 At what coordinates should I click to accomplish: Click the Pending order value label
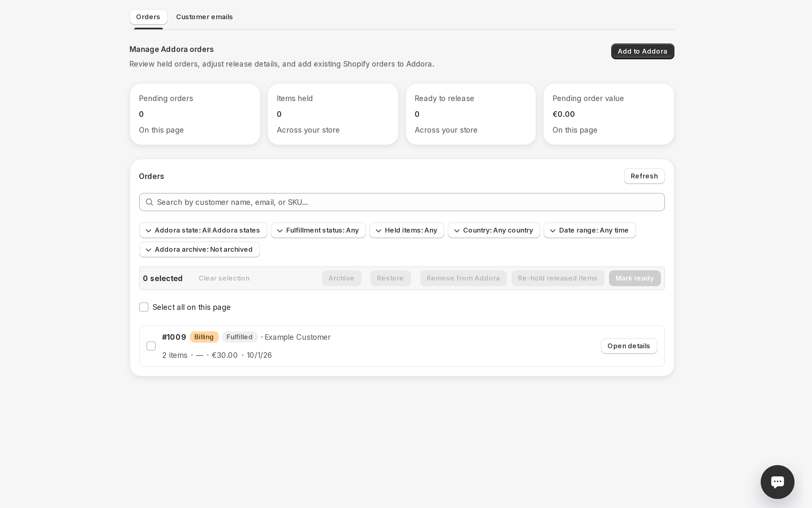(x=588, y=98)
